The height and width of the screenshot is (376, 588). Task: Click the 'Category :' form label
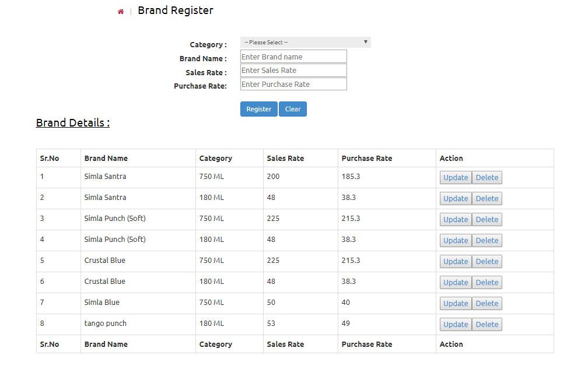point(208,45)
